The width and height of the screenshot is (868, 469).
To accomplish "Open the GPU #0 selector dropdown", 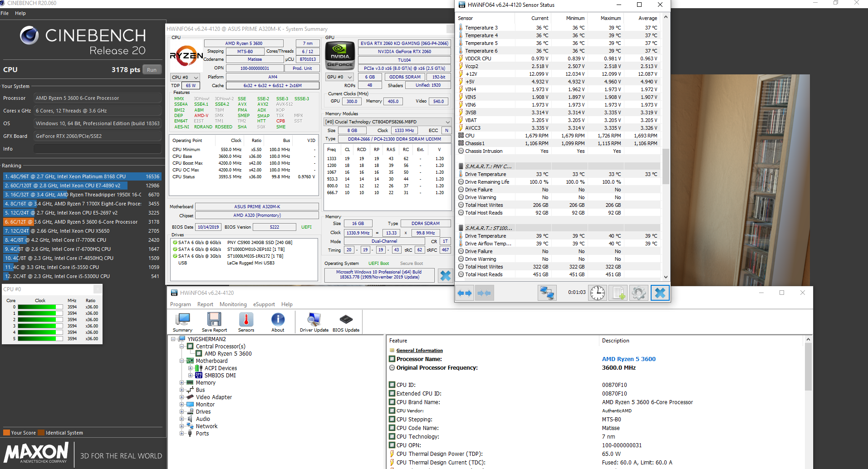I will (340, 77).
